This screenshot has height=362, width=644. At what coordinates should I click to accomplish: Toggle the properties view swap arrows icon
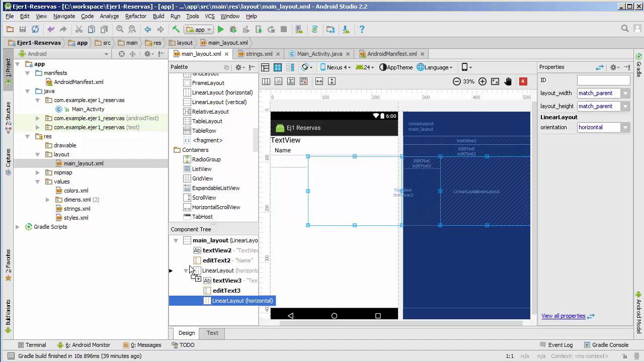pyautogui.click(x=600, y=67)
